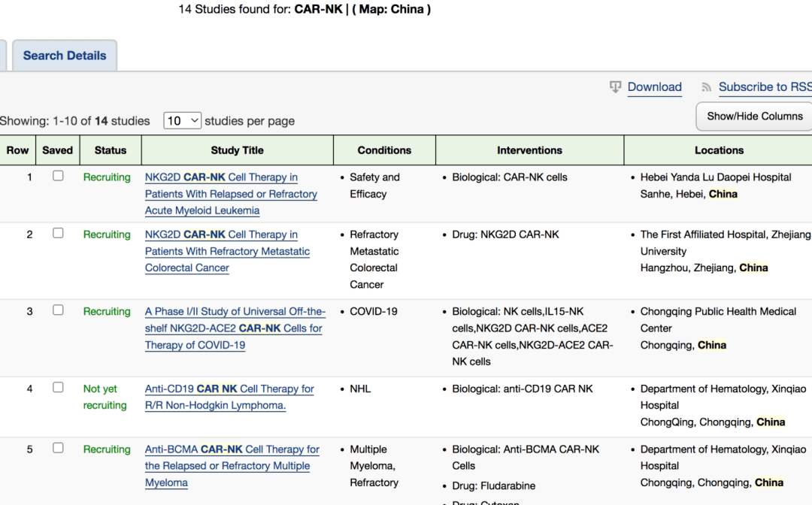This screenshot has height=505, width=812.
Task: Click the Interventions column header
Action: tap(529, 150)
